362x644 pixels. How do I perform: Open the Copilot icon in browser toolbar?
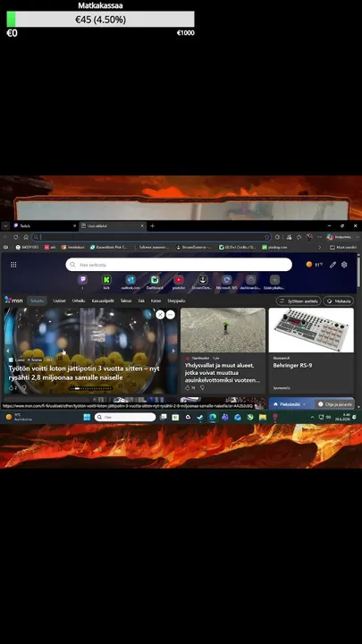coord(330,237)
